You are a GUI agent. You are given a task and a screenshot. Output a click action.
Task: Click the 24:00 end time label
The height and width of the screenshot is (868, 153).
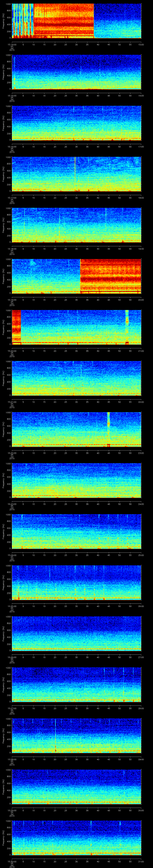[x=141, y=504]
